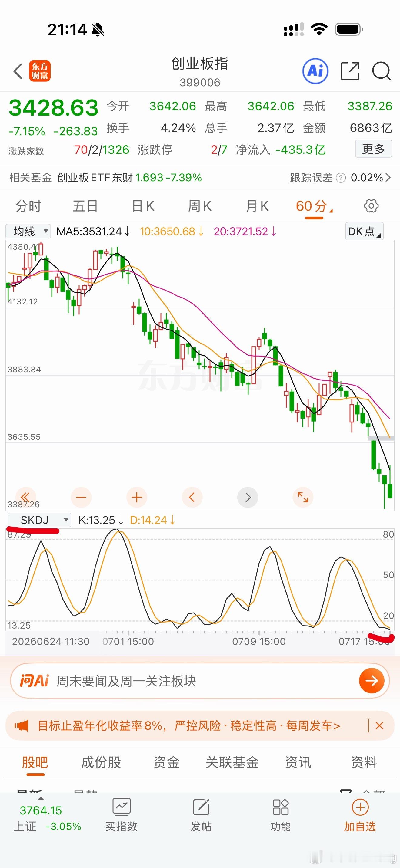Open the 创业板ETF东财 related fund link
The image size is (400, 868).
[129, 178]
